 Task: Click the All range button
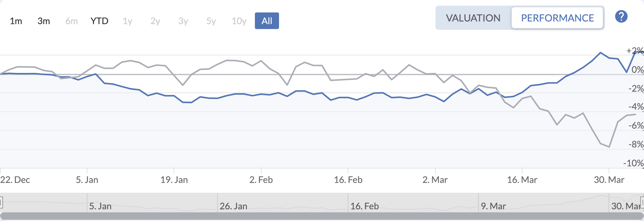267,21
